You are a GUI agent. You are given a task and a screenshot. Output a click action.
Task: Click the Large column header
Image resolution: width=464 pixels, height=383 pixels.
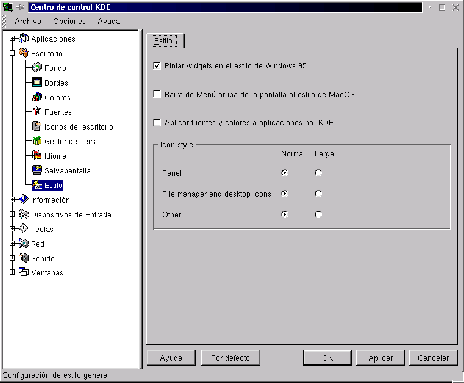(324, 154)
